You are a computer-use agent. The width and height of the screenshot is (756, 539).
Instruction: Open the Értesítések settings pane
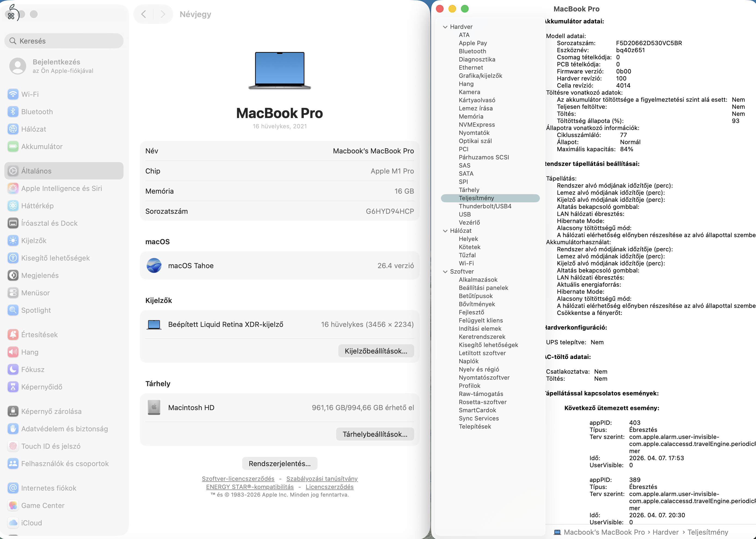coord(39,334)
